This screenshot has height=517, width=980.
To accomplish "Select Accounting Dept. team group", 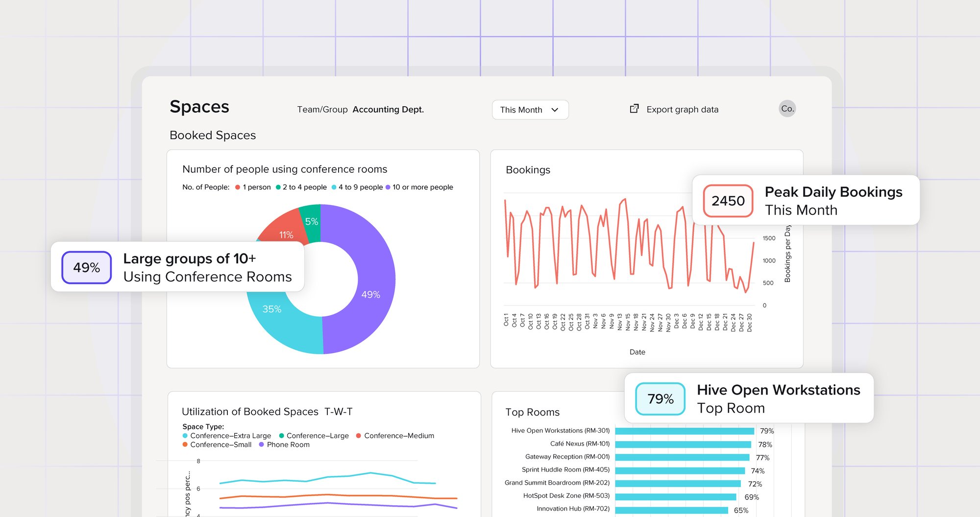I will point(388,110).
